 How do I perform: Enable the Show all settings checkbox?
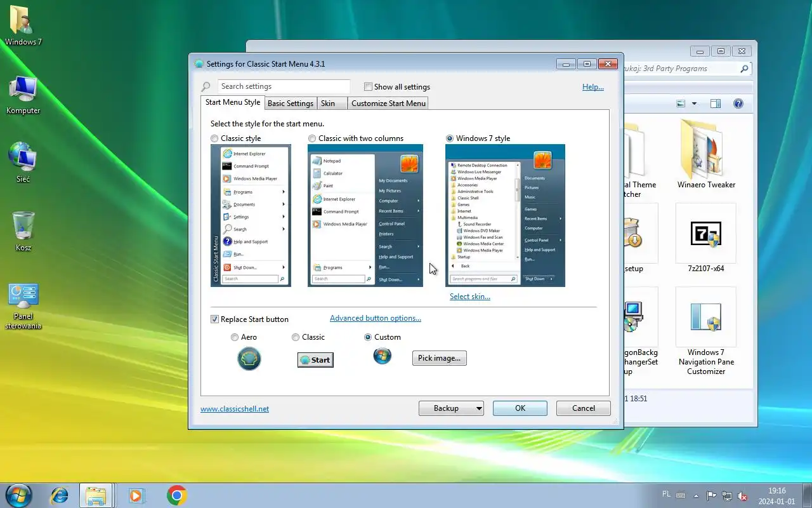click(368, 87)
